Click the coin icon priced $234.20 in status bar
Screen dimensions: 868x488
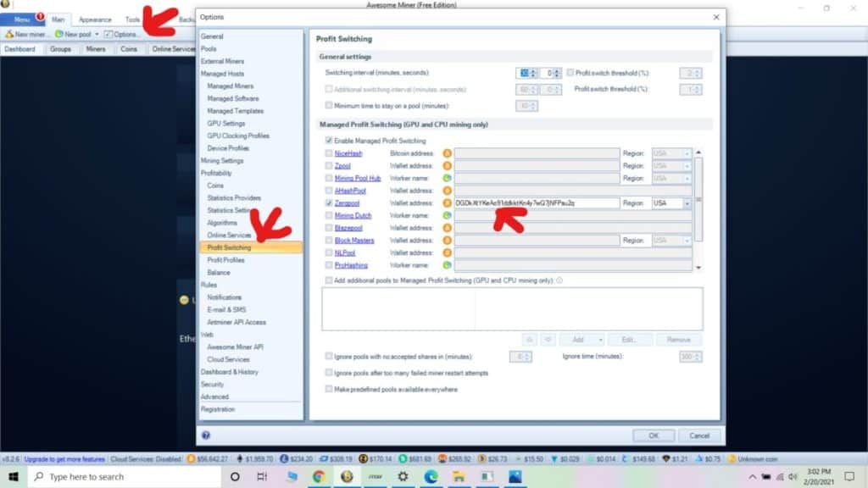coord(284,459)
